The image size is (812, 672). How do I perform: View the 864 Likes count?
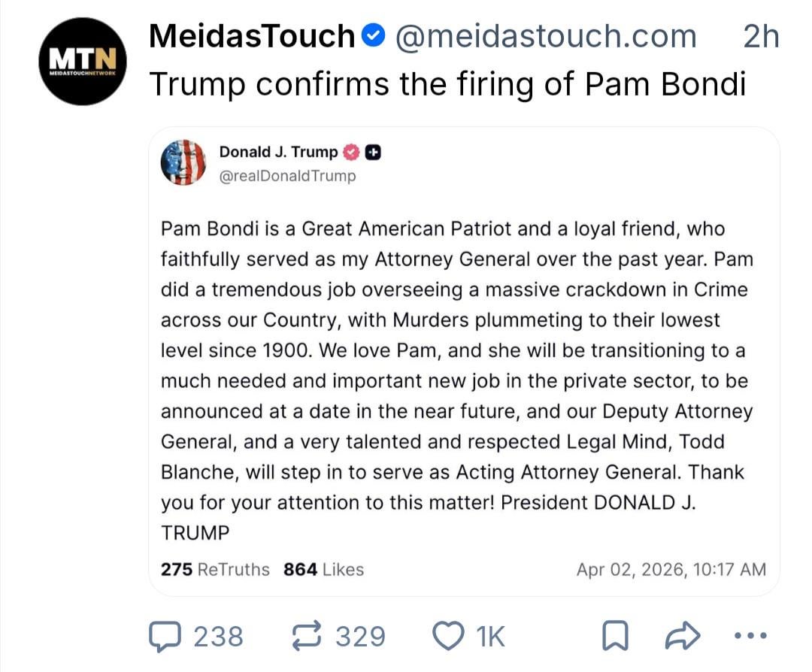323,570
